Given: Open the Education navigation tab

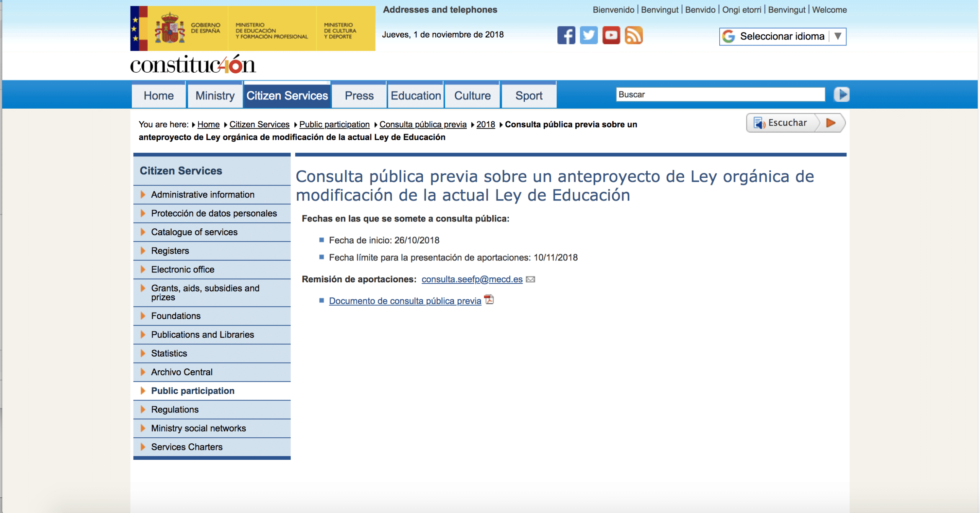Looking at the screenshot, I should 416,95.
